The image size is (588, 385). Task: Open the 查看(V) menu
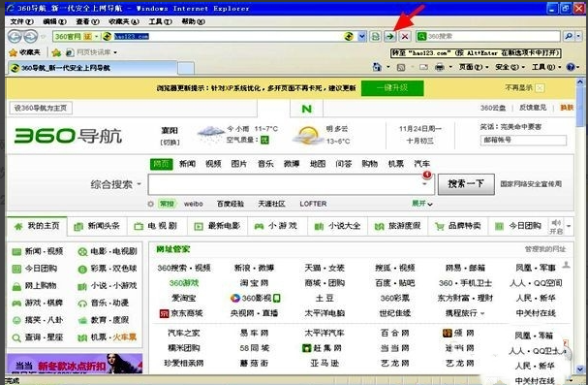(88, 21)
